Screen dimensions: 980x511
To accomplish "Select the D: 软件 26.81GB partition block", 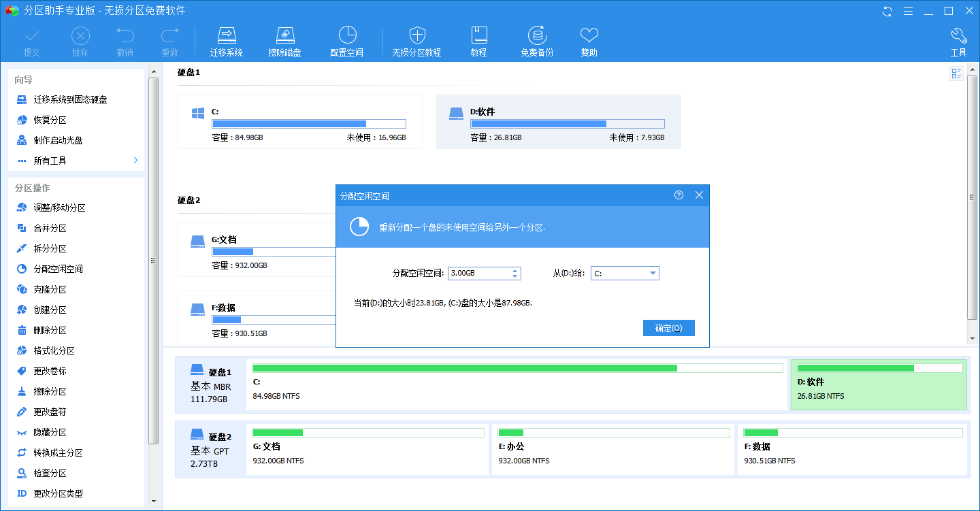I will point(879,384).
